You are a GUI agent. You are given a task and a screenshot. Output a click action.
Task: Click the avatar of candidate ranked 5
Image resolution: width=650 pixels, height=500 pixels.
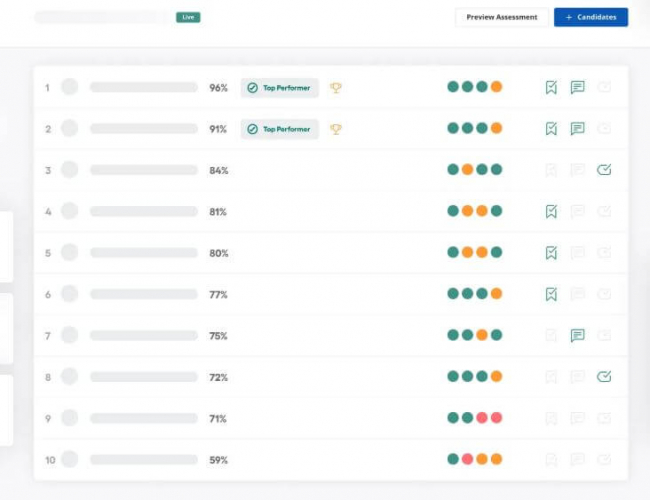click(70, 252)
